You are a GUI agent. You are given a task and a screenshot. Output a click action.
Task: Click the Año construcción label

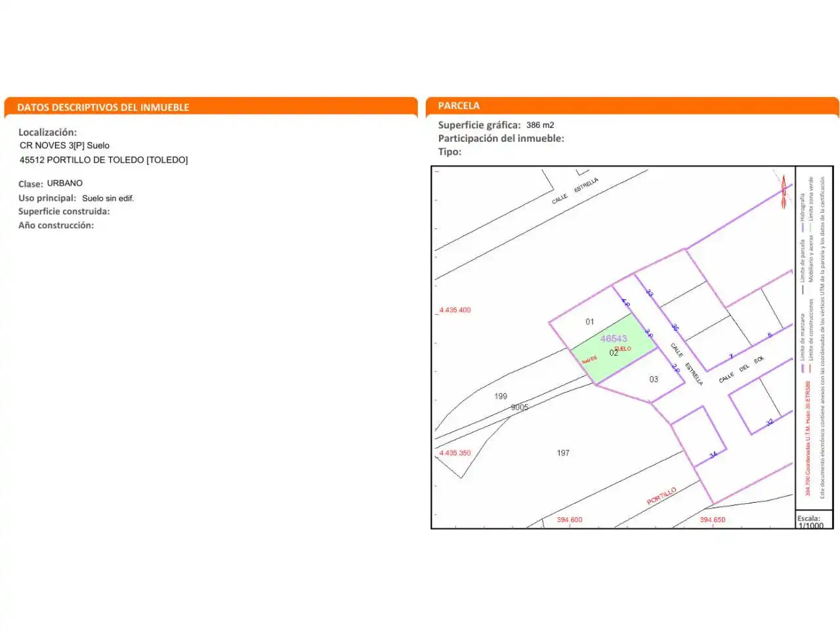tap(56, 225)
